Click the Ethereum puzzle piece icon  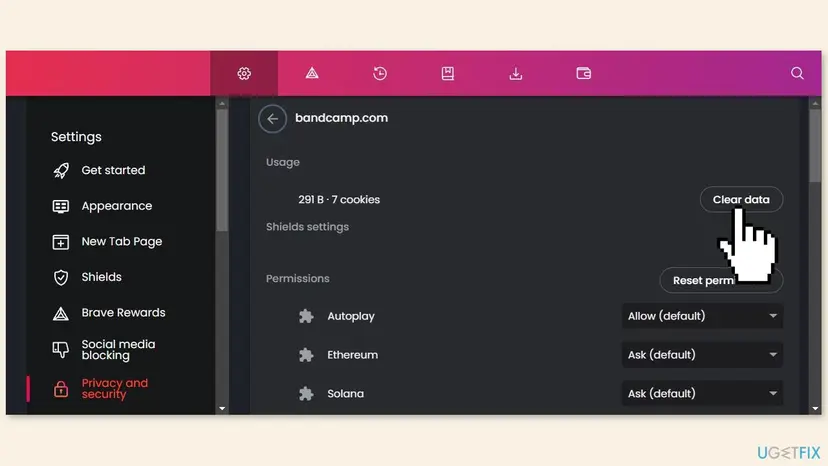click(x=306, y=355)
